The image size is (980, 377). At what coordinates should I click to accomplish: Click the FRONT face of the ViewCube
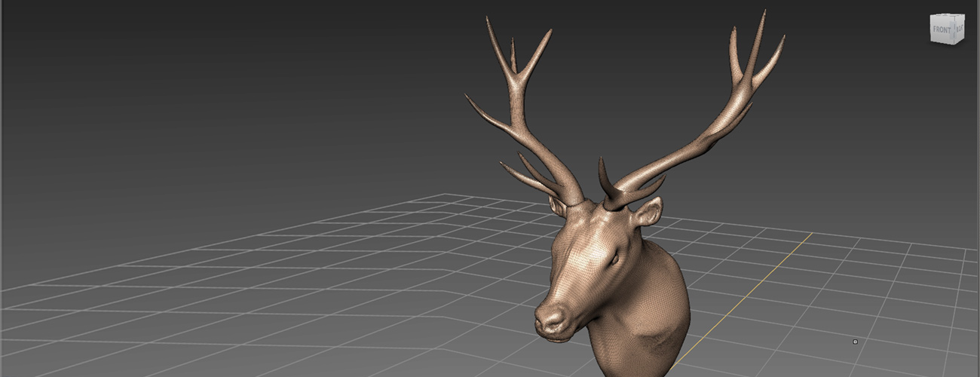click(942, 30)
